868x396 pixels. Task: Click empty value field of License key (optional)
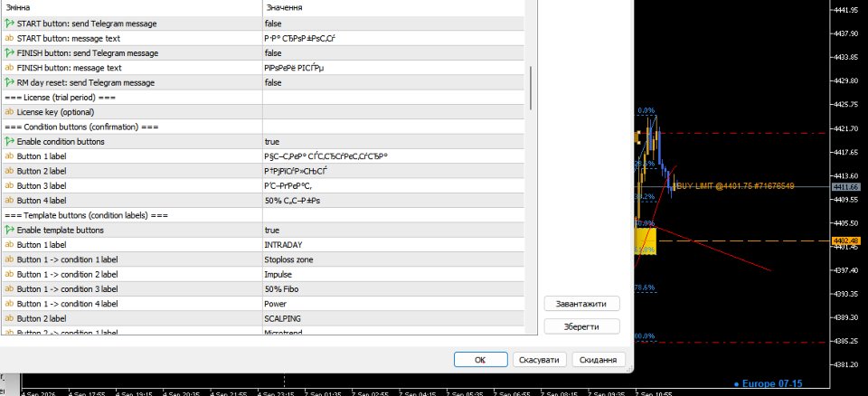coord(393,112)
